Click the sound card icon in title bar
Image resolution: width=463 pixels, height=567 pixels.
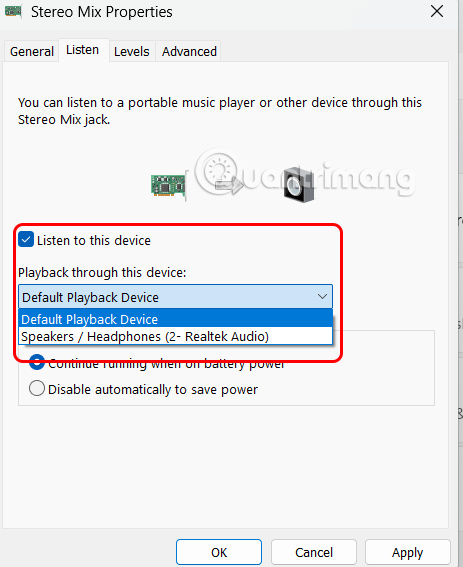click(13, 12)
